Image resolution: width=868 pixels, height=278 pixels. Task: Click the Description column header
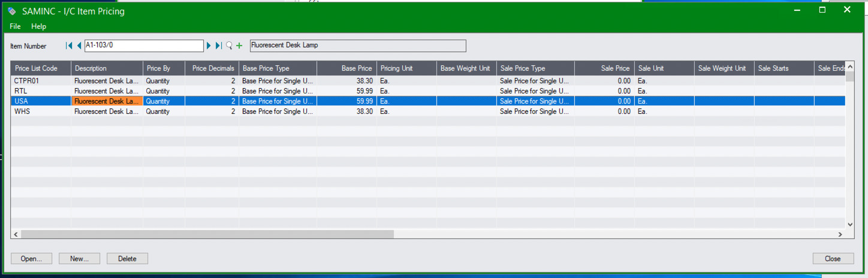[x=107, y=68]
